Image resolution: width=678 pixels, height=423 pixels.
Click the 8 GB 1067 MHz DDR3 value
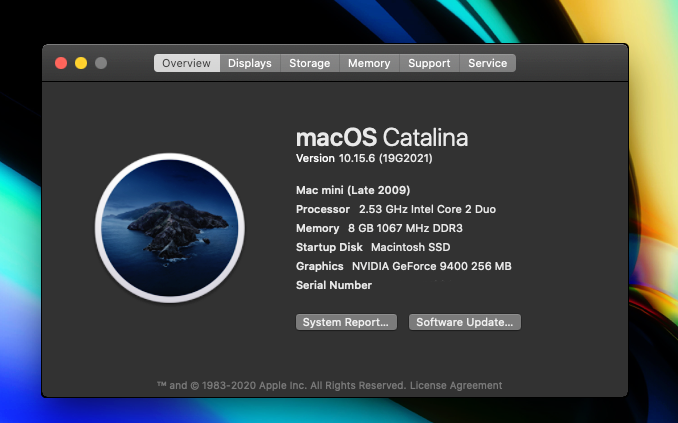405,228
